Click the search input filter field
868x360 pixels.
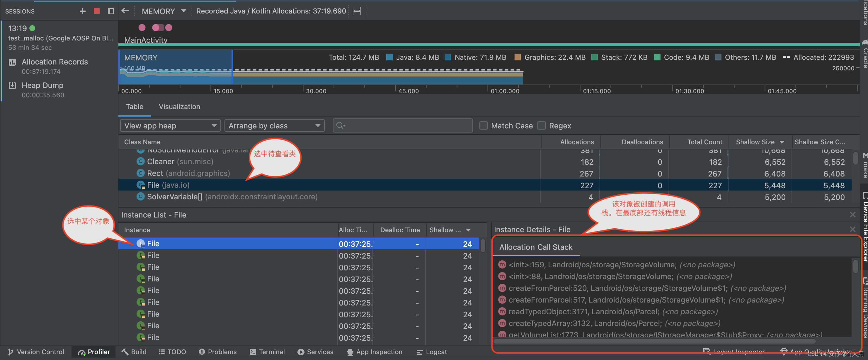point(404,125)
